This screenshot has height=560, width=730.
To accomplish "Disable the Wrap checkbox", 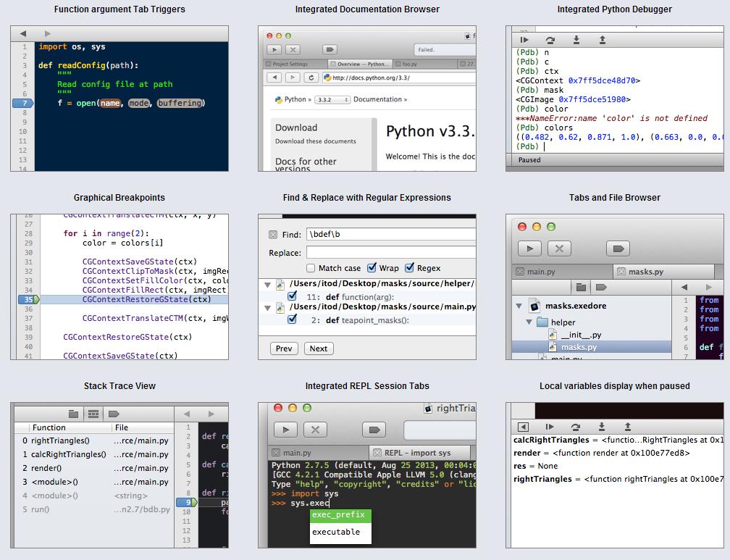I will click(x=372, y=267).
